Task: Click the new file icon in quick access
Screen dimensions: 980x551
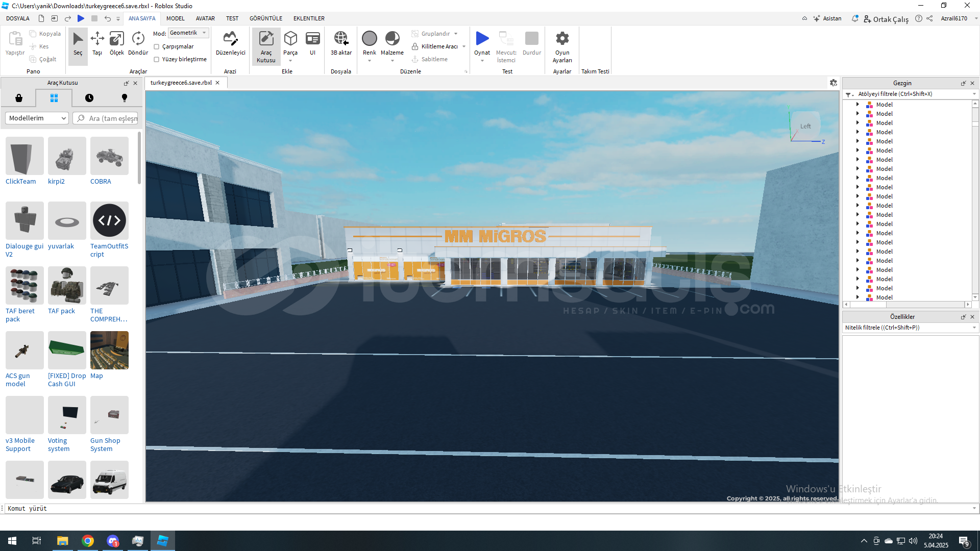Action: 41,18
